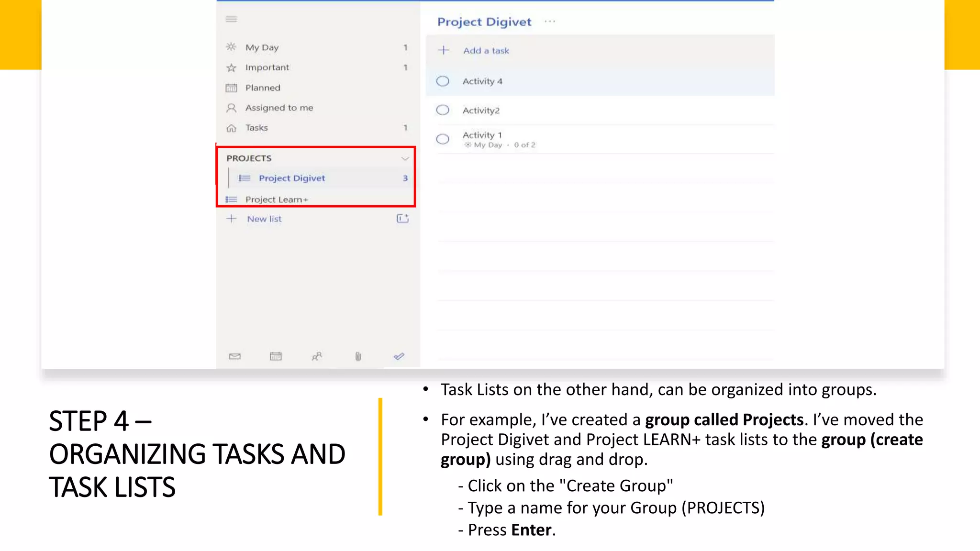The height and width of the screenshot is (551, 980).
Task: Mark Activity2 as complete
Action: pyautogui.click(x=443, y=110)
